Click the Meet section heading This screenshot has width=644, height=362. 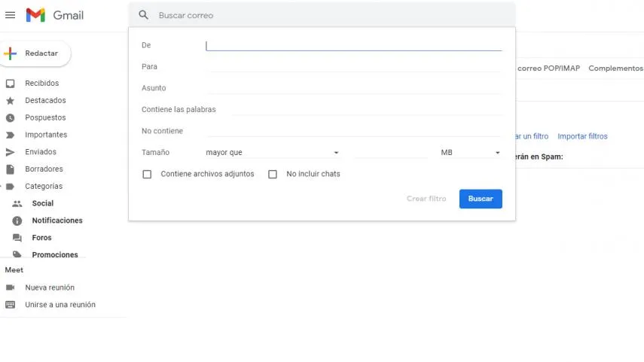pos(14,270)
